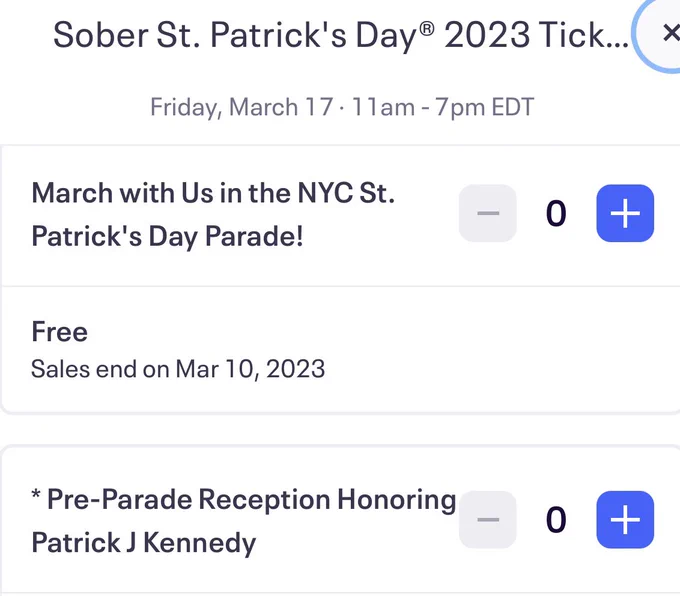The image size is (680, 596).
Task: Add one Pre-Parade Reception ticket
Action: 625,519
